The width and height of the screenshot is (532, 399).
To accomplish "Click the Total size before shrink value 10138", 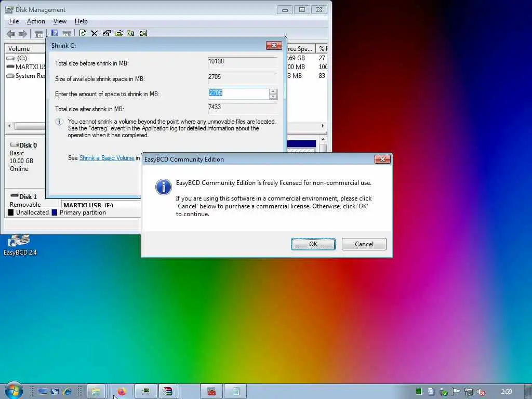I will pyautogui.click(x=242, y=62).
